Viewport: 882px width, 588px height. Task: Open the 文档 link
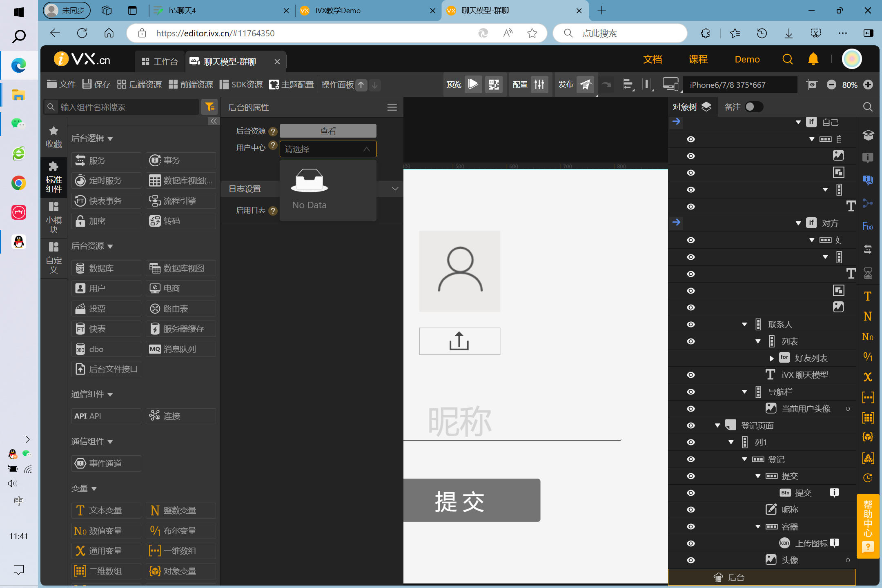tap(653, 60)
